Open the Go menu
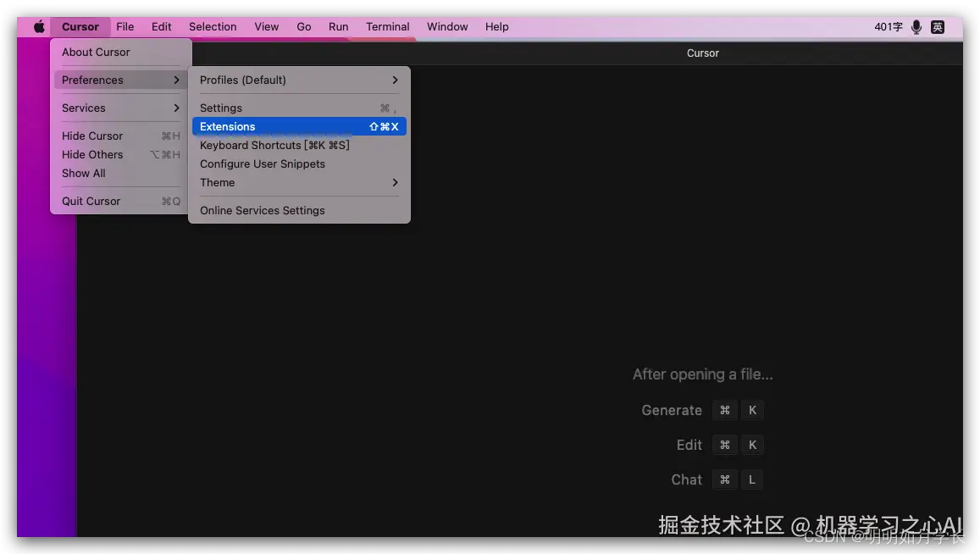The height and width of the screenshot is (554, 980). pos(304,27)
